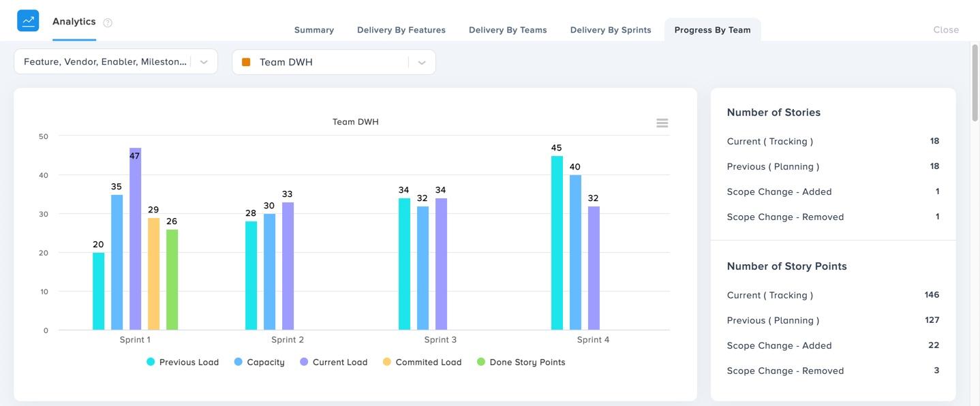Expand the Team DWH selector dropdown
The image size is (980, 406).
coord(421,62)
